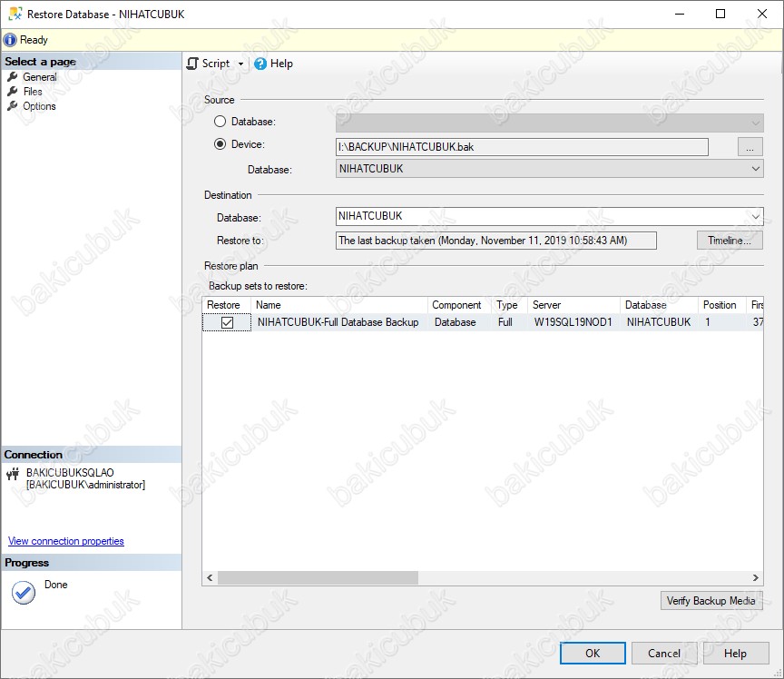Click the scroll left arrow in backup sets
The width and height of the screenshot is (784, 679).
point(210,578)
